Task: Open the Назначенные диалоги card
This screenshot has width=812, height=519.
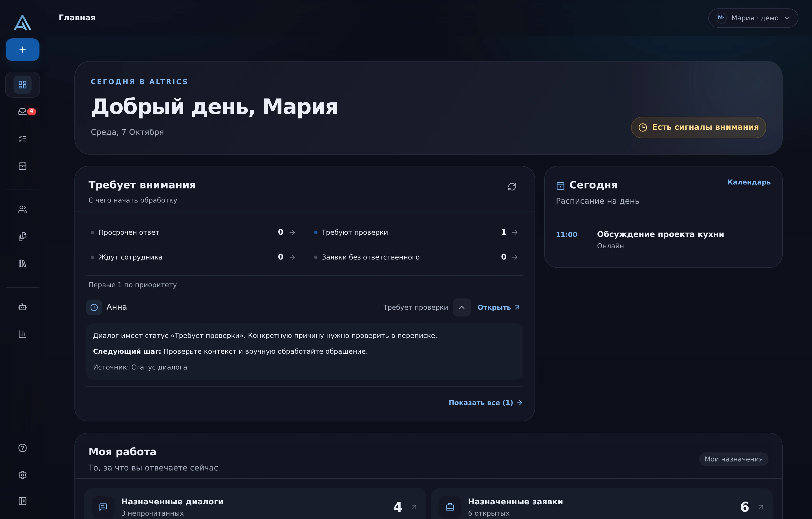Action: [x=255, y=503]
